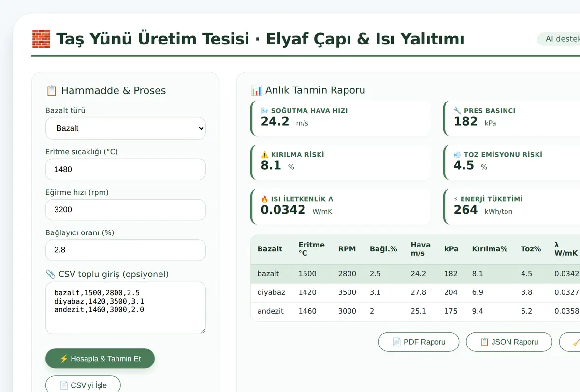Click the Eritme °C column header
Viewport: 580px width, 392px height.
pos(311,249)
